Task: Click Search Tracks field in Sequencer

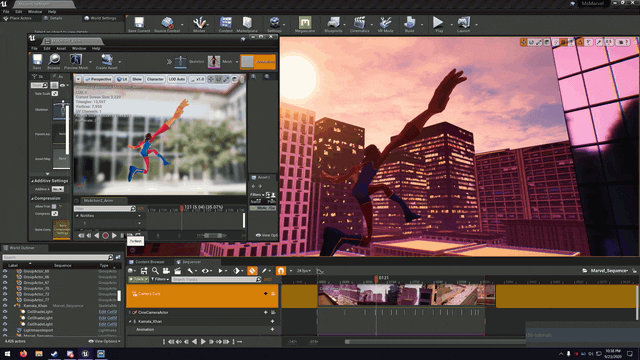Action: pyautogui.click(x=215, y=279)
